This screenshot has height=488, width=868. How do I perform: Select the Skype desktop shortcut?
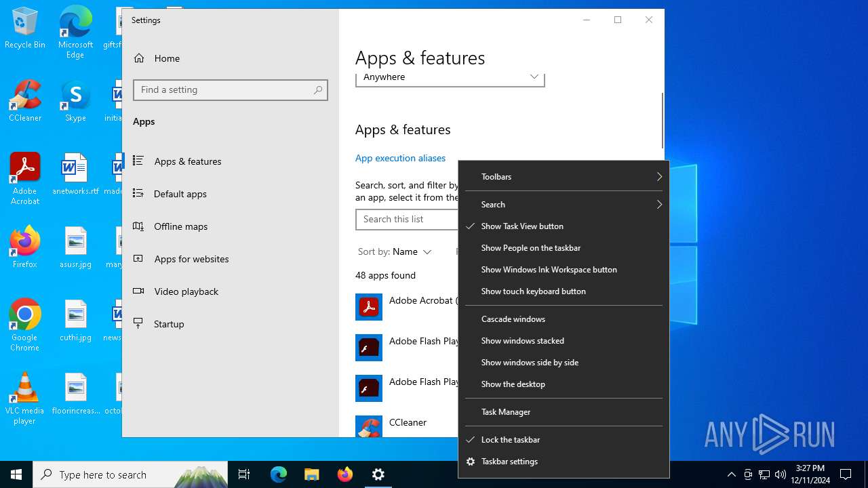(x=75, y=101)
